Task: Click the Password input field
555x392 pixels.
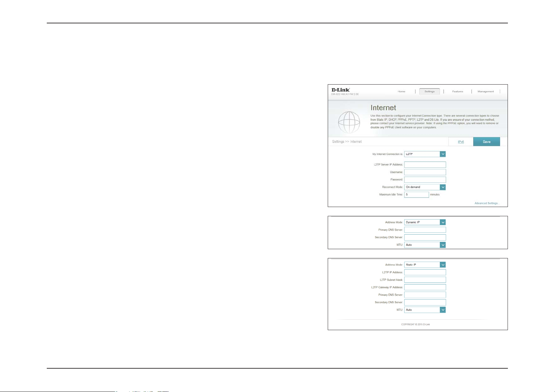Action: (x=425, y=180)
